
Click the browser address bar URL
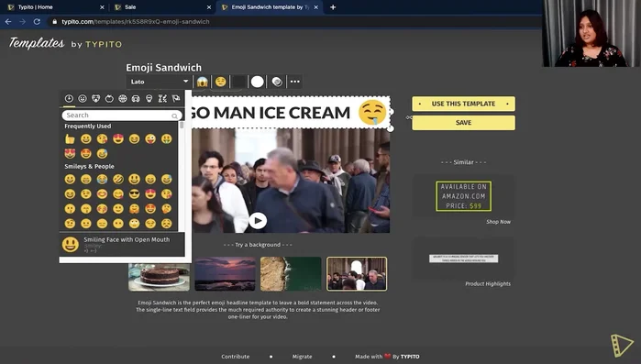coord(136,22)
